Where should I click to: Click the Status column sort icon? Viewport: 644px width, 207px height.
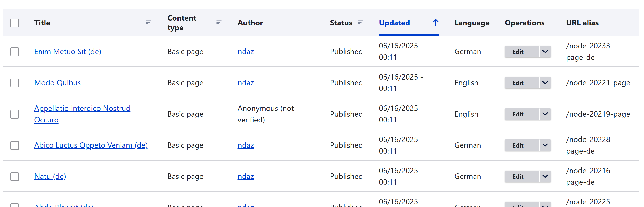pos(360,23)
